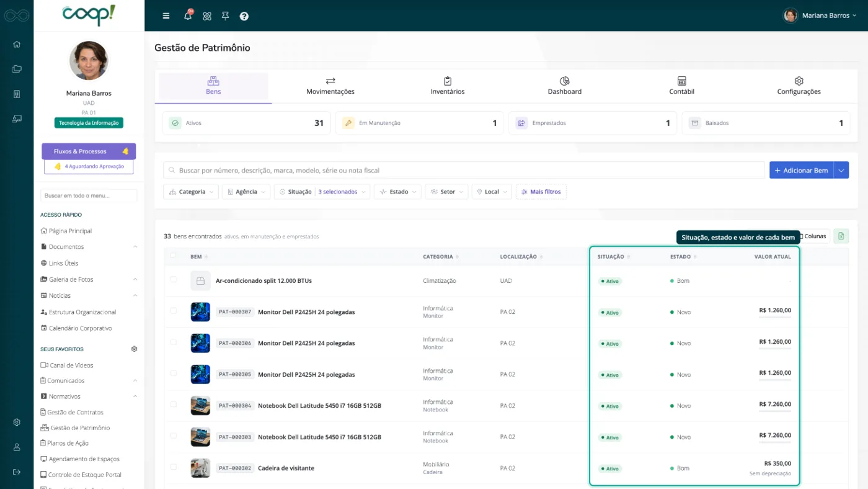Open the hamburger menu in top bar
Screen dimensions: 868x489
(166, 16)
